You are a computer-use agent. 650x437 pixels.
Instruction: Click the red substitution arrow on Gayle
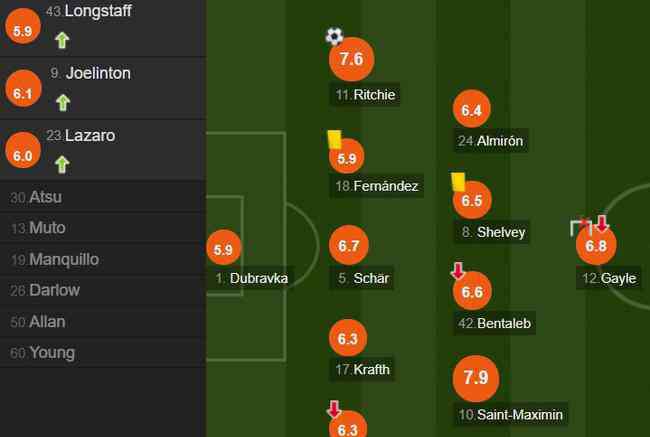pyautogui.click(x=602, y=223)
